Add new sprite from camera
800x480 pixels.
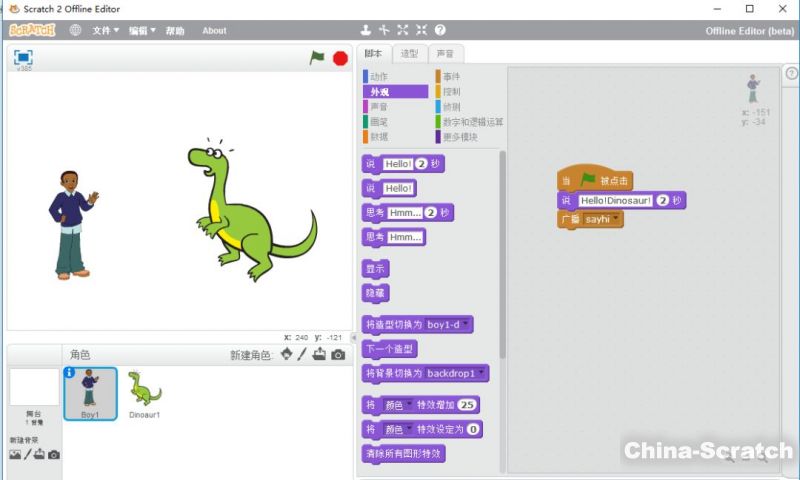tap(338, 354)
